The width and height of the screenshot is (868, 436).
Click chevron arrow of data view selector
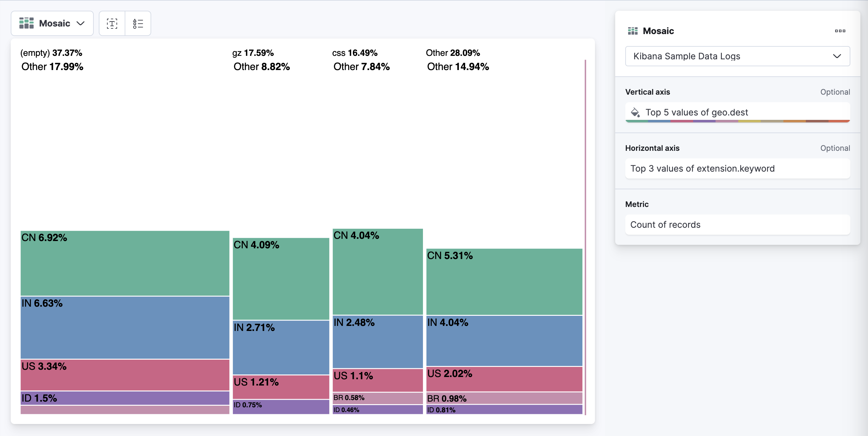[x=837, y=56]
